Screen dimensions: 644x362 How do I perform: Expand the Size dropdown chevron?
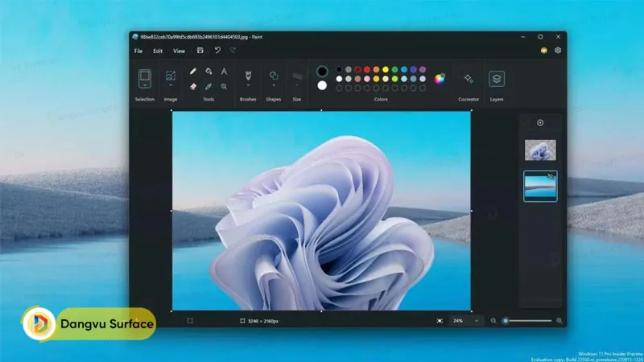tap(297, 85)
